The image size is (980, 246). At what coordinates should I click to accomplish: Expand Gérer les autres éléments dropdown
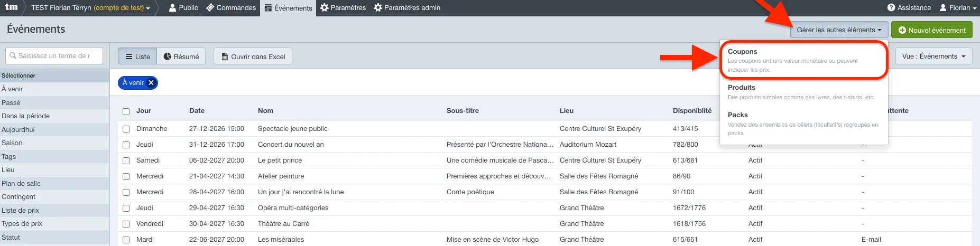tap(839, 30)
